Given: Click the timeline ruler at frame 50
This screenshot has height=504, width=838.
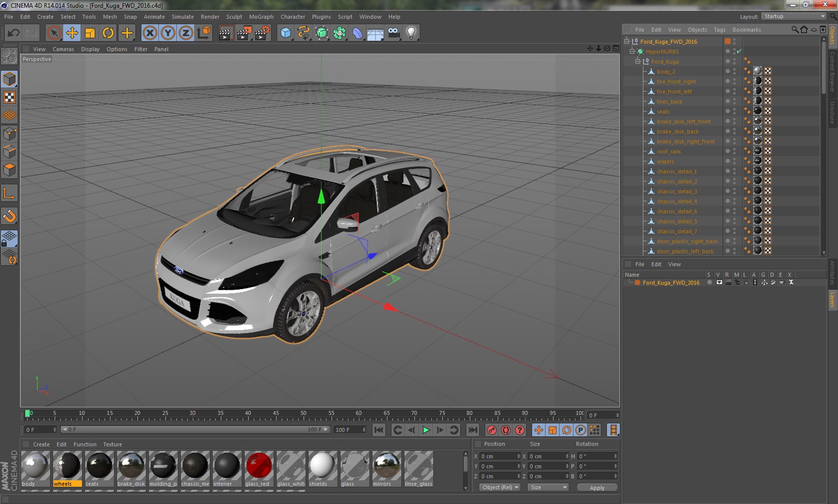Looking at the screenshot, I should (304, 414).
